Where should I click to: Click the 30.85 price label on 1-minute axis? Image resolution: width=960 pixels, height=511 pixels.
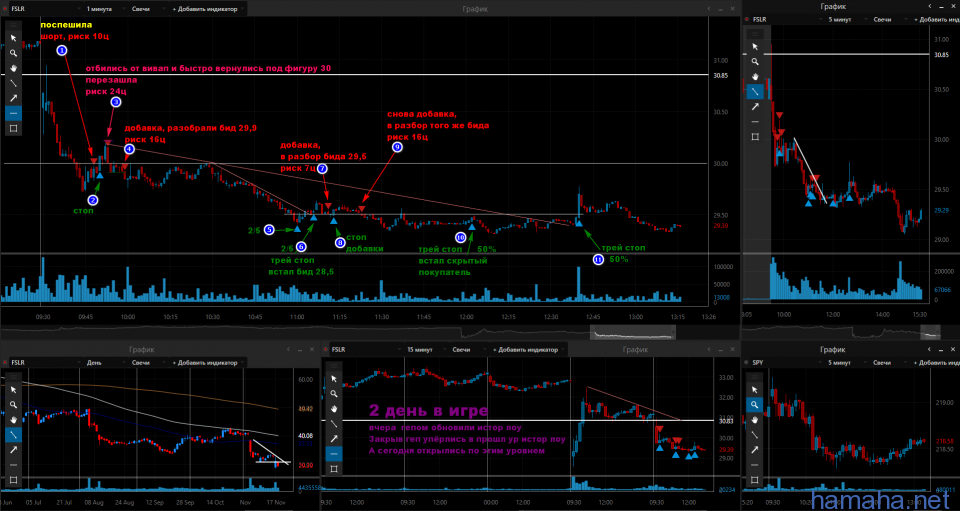coord(719,75)
